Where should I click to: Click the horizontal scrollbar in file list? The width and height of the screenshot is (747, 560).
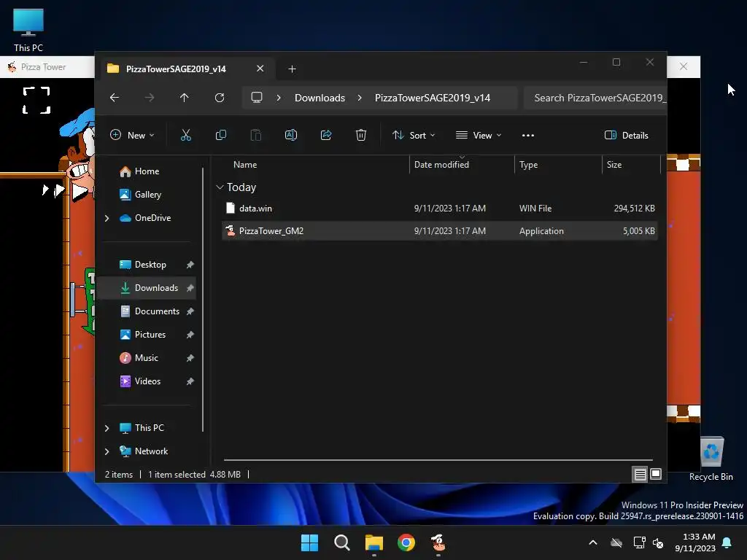438,460
